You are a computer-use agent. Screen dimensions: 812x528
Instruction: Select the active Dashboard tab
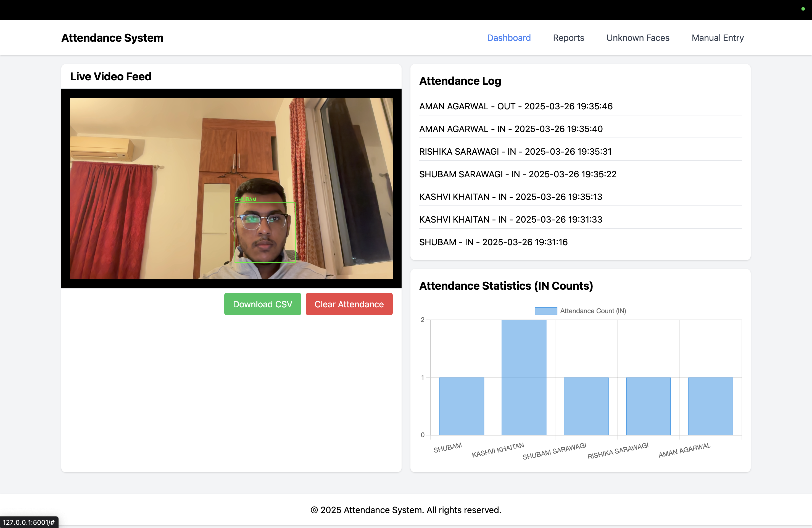tap(509, 38)
